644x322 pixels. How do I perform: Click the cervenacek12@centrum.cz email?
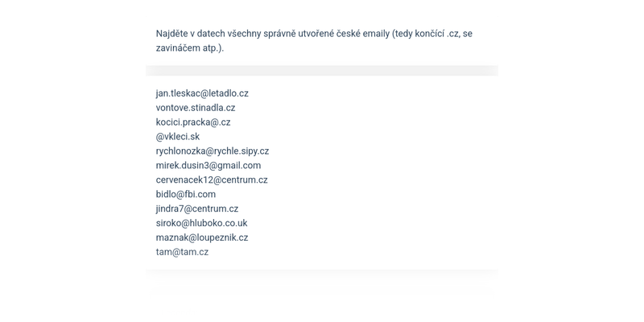coord(212,180)
